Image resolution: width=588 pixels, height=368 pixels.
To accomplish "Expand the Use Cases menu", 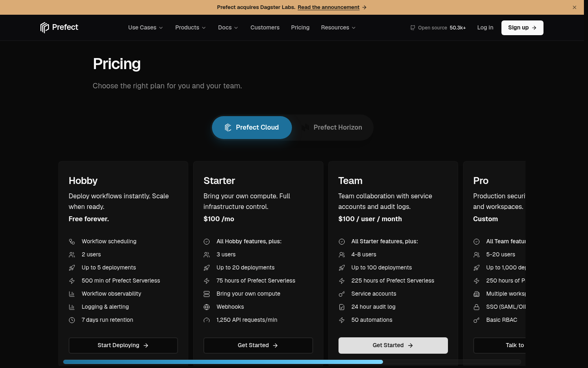I will 145,27.
